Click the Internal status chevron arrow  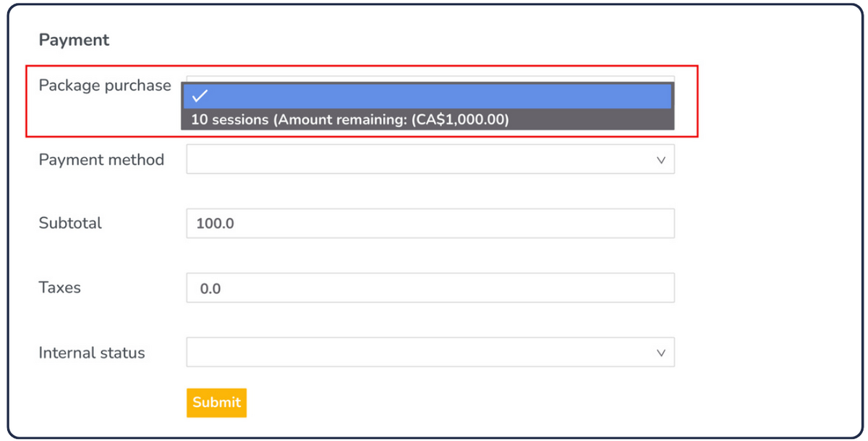pyautogui.click(x=660, y=353)
